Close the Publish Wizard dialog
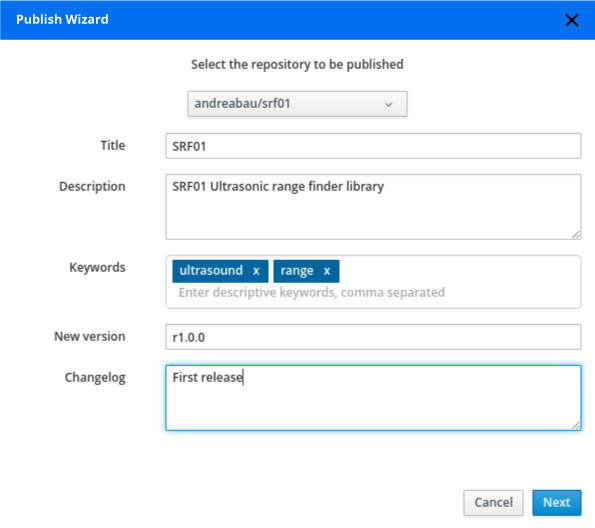 coord(571,20)
